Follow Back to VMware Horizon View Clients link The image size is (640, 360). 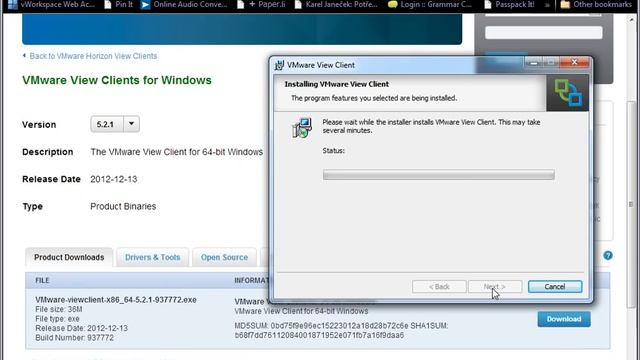[x=93, y=56]
